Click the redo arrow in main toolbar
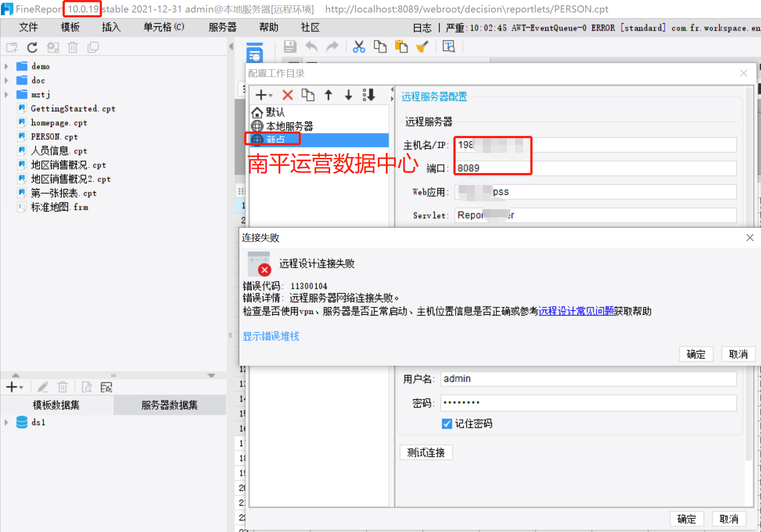The width and height of the screenshot is (761, 532). point(332,46)
